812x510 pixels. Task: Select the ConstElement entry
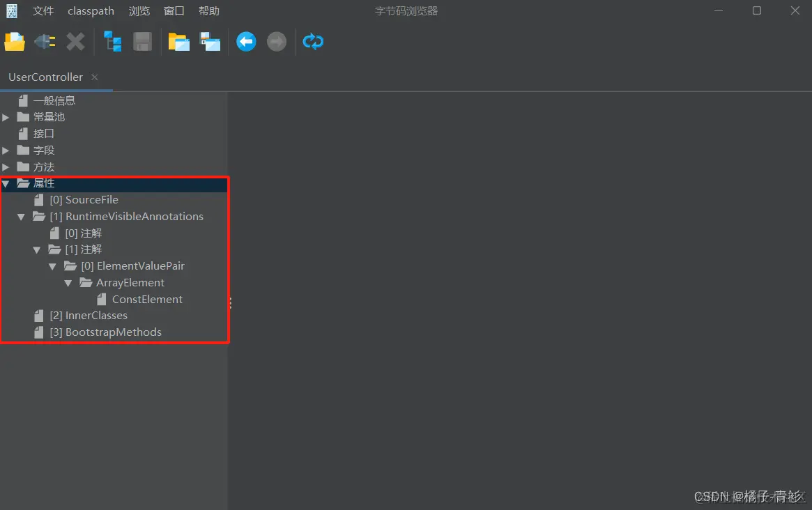point(147,300)
